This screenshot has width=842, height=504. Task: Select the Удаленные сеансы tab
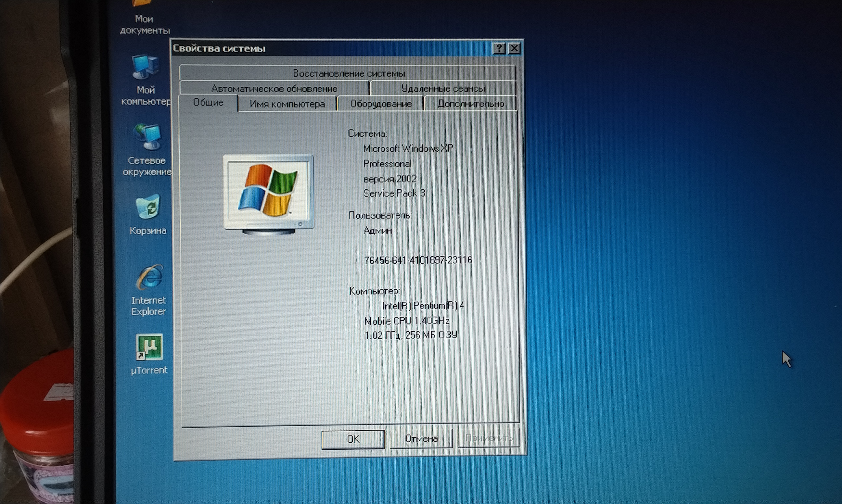click(443, 89)
